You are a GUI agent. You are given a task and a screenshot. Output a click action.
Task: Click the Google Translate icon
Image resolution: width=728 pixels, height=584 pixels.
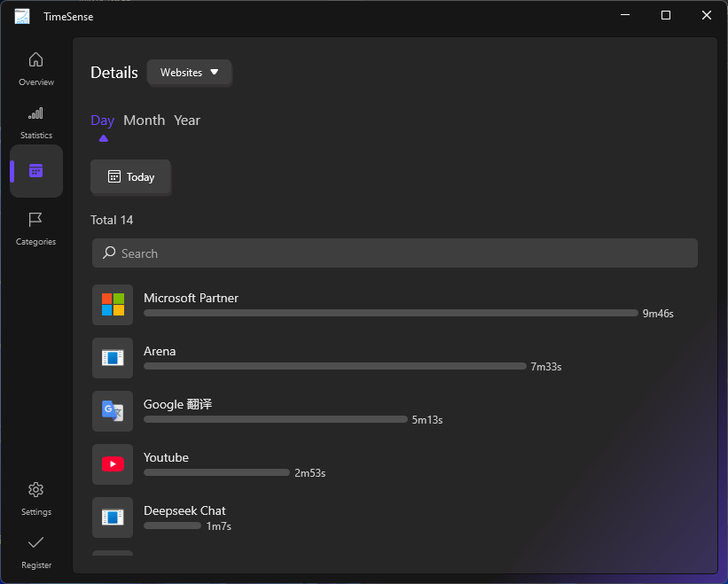click(x=113, y=411)
